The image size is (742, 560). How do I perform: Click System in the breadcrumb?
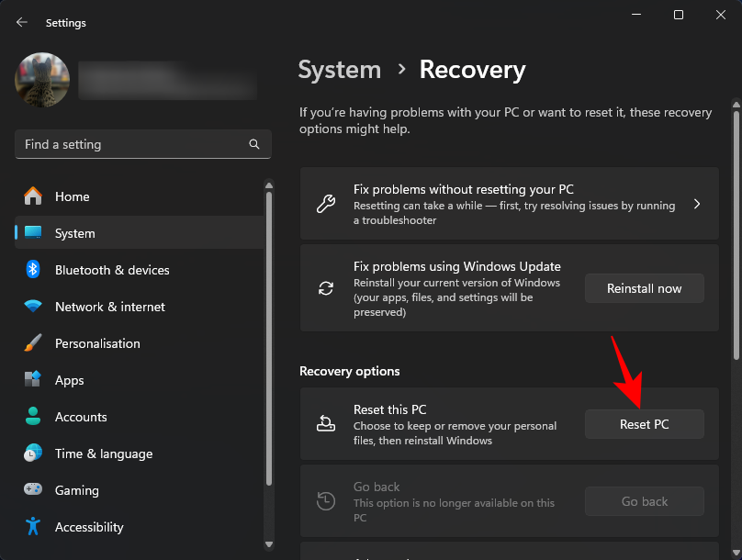coord(339,70)
